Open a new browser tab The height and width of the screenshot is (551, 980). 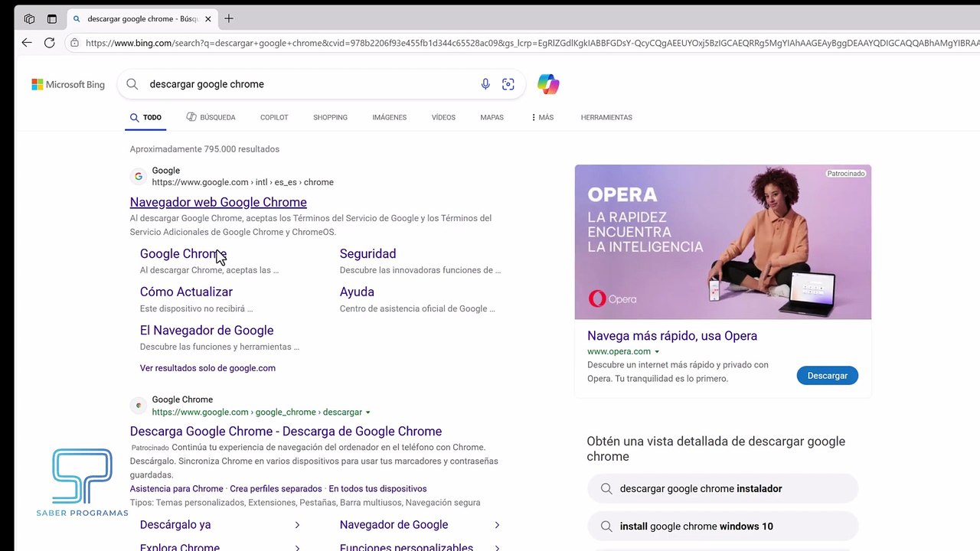tap(229, 18)
